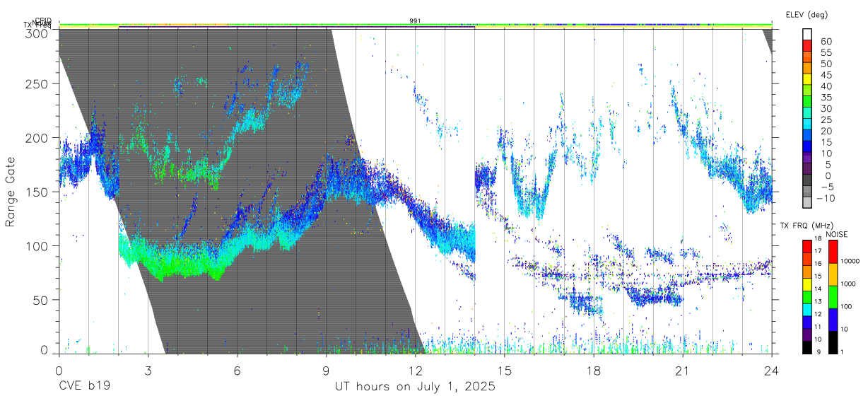Click the x-axis tick label '9'
The image size is (868, 401).
point(326,370)
